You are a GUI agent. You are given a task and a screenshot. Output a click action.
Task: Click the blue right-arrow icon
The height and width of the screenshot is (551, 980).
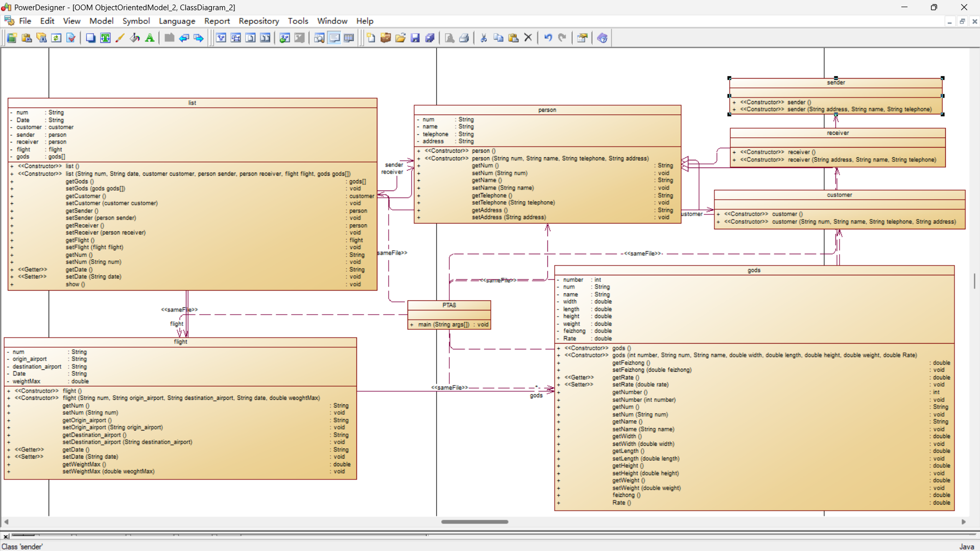click(199, 38)
